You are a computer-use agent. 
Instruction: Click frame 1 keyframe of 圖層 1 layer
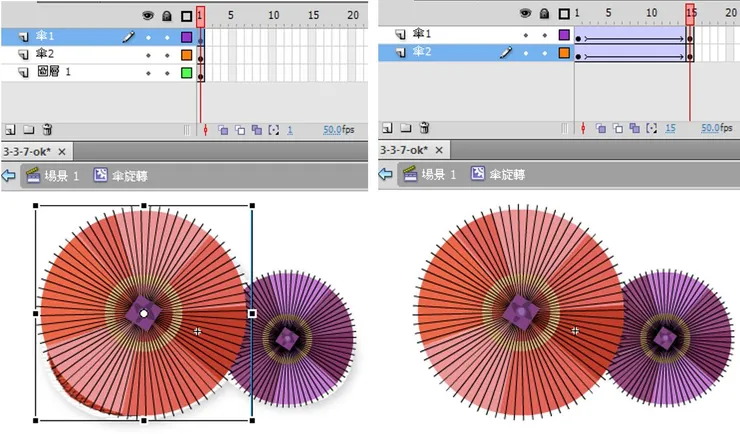pyautogui.click(x=201, y=76)
